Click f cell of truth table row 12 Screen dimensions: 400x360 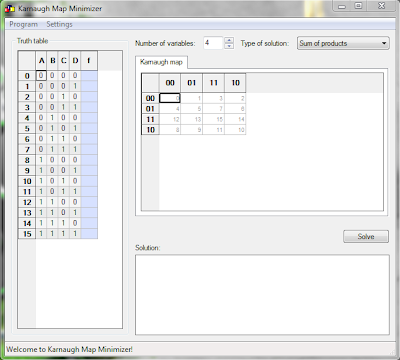click(89, 202)
